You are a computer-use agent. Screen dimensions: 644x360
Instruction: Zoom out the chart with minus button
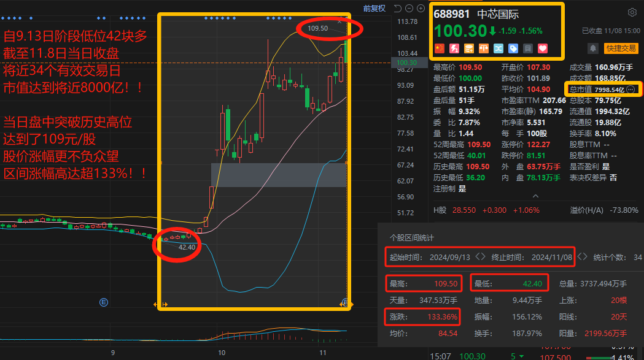coord(409,8)
